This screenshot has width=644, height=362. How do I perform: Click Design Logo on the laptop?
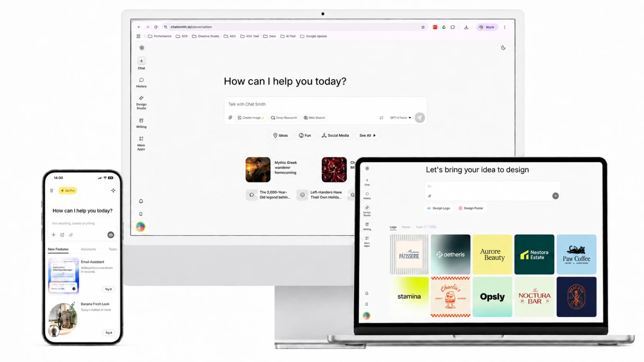(x=439, y=208)
